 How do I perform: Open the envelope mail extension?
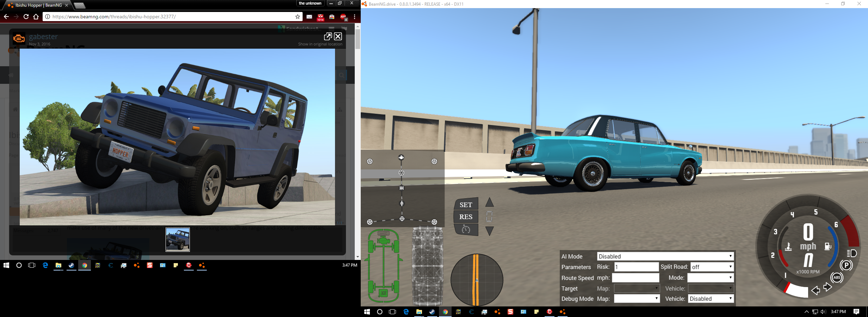pyautogui.click(x=309, y=17)
